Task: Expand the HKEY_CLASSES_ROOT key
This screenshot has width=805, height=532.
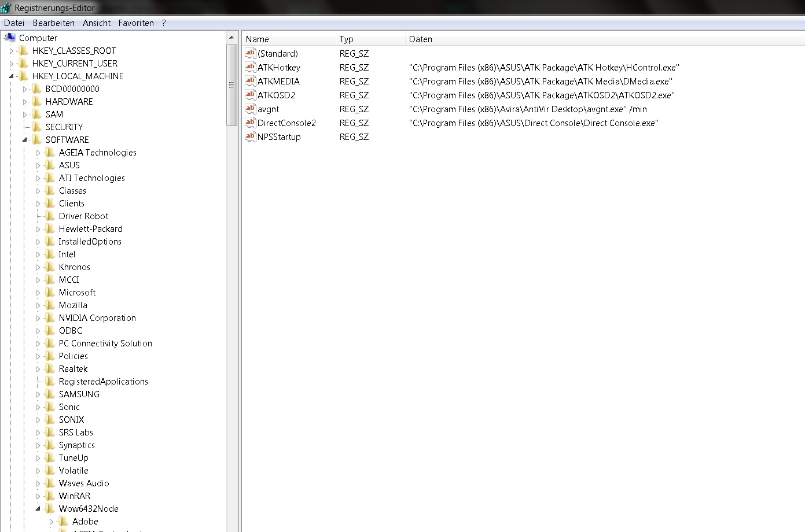Action: coord(12,51)
